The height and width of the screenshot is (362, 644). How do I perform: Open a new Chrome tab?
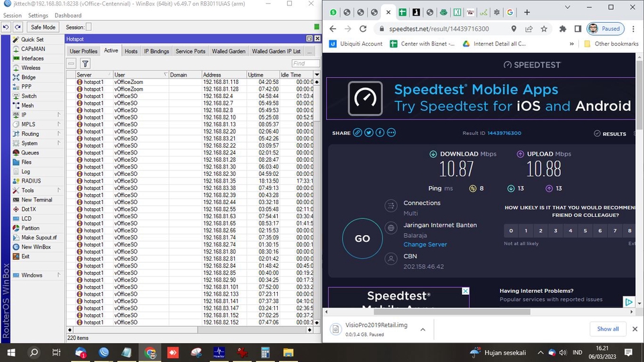coord(527,12)
